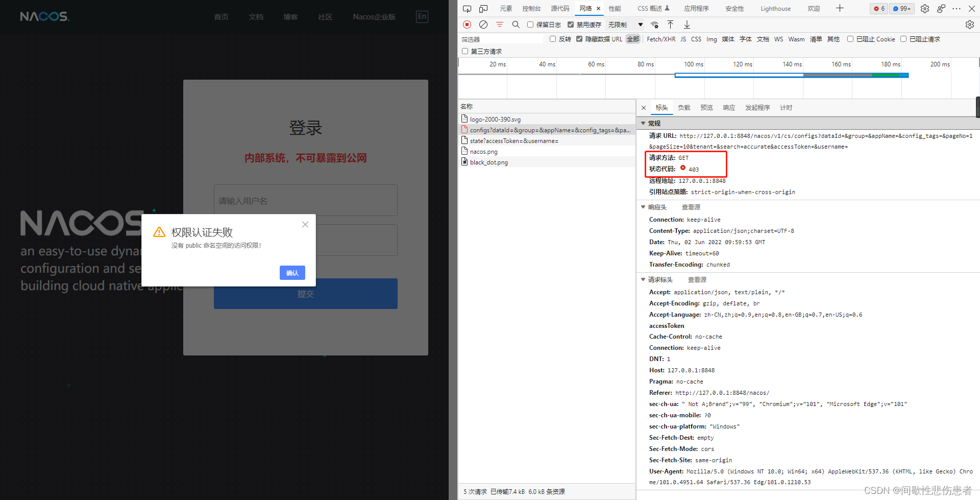The height and width of the screenshot is (500, 980).
Task: Click the NACOS logo in page header
Action: (x=45, y=17)
